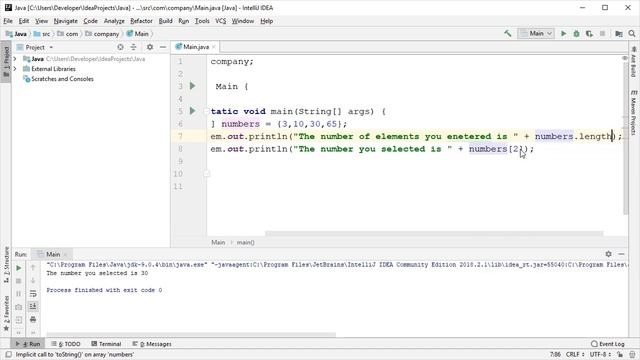Expand External Libraries node
Viewport: 640px width, 360px height.
point(15,69)
